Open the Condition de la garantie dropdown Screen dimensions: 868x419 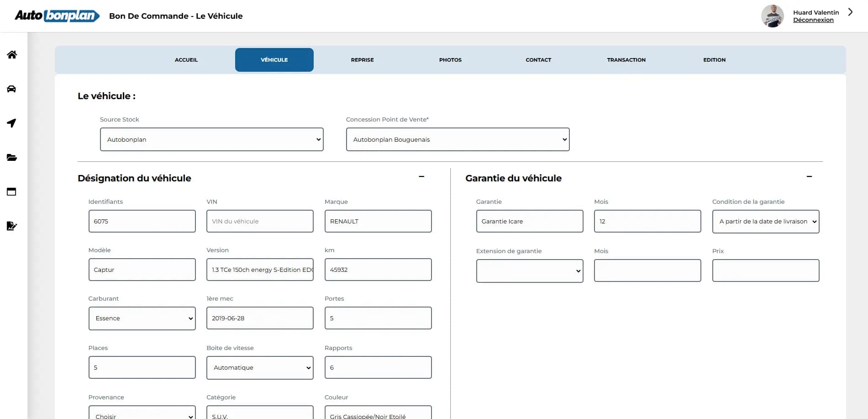point(766,221)
